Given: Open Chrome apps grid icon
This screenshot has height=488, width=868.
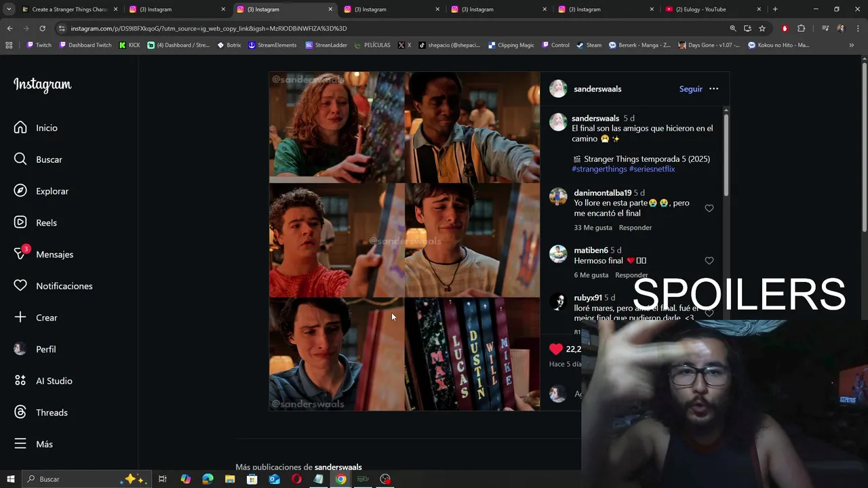Looking at the screenshot, I should 9,45.
